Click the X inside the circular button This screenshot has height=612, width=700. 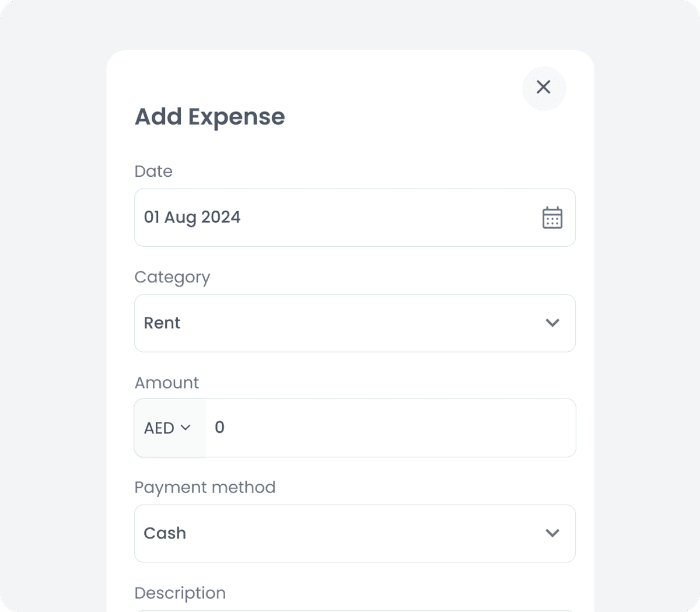(544, 88)
